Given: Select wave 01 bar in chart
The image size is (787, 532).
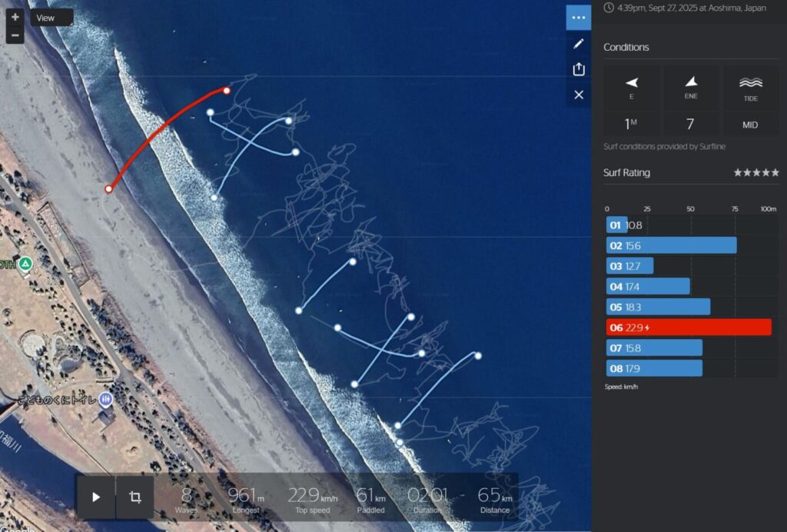Looking at the screenshot, I should (x=617, y=225).
